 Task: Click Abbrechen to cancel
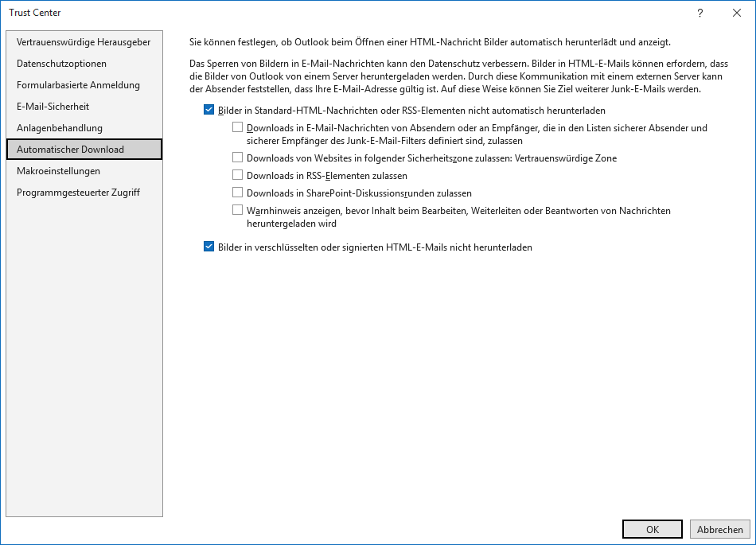click(x=720, y=529)
